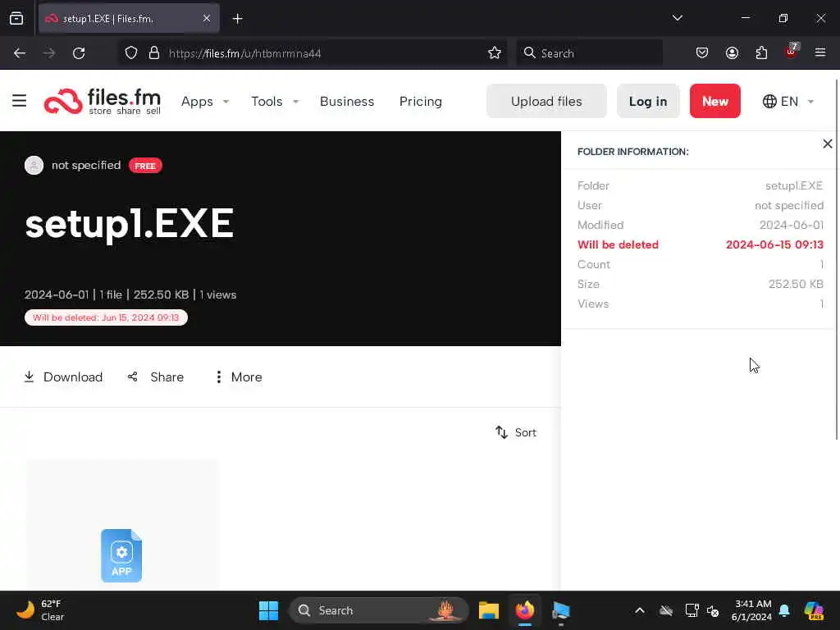
Task: Select the APP file thumbnail
Action: pos(121,555)
